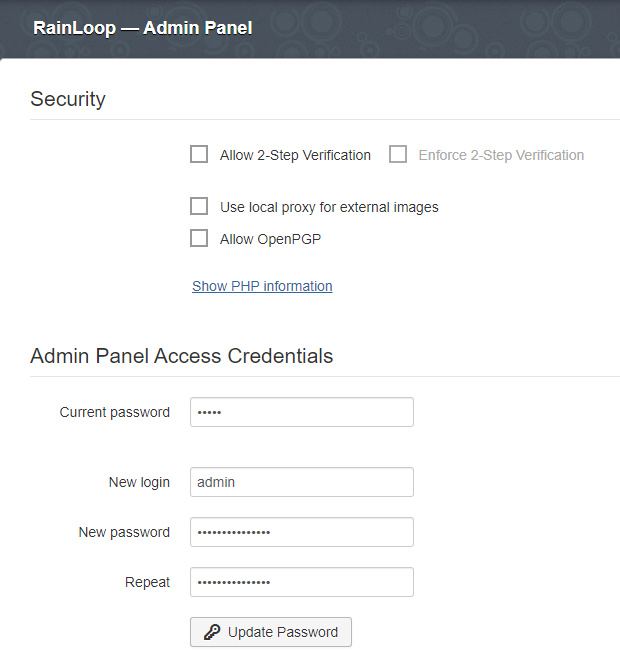Click the Security section heading

[x=68, y=99]
